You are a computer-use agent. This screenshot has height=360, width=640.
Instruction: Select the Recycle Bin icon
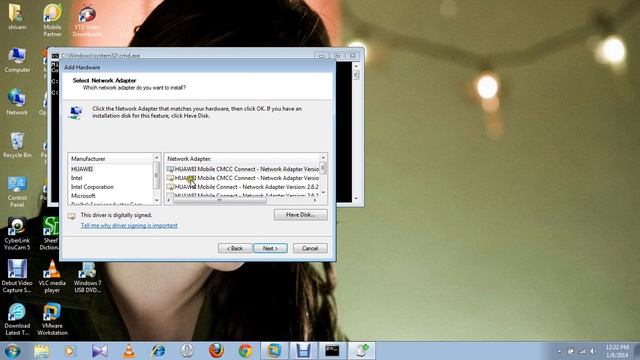pyautogui.click(x=17, y=145)
